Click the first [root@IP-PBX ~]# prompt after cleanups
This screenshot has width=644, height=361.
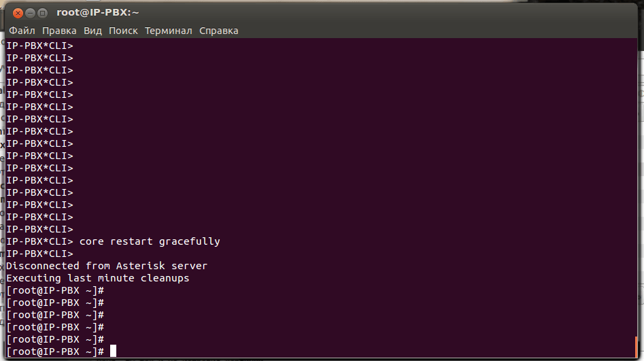[x=55, y=290]
